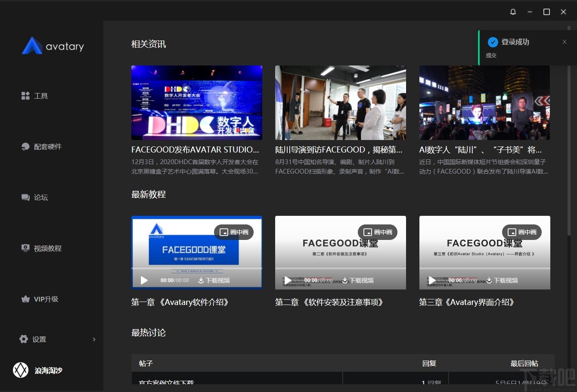Click the 8月31号 陆川 news summary text

pos(340,167)
